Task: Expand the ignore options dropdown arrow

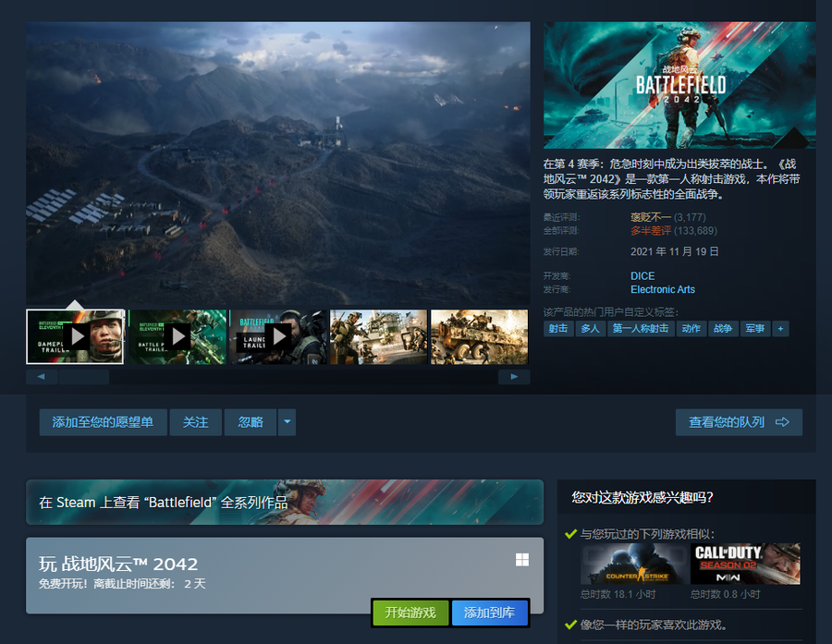Action: tap(288, 422)
